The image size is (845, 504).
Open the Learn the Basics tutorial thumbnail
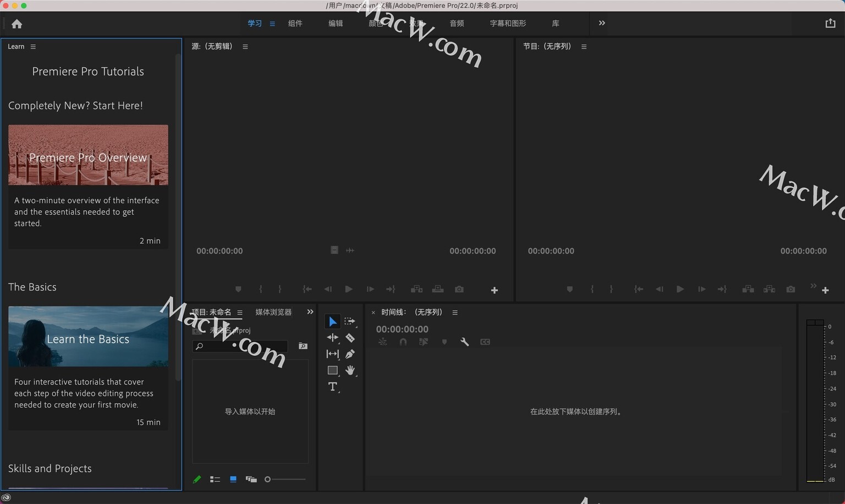(88, 337)
